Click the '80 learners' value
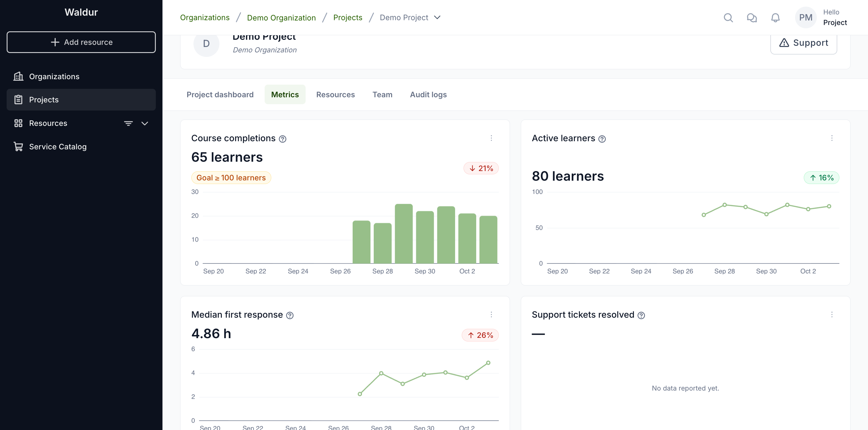This screenshot has height=430, width=868. 568,176
